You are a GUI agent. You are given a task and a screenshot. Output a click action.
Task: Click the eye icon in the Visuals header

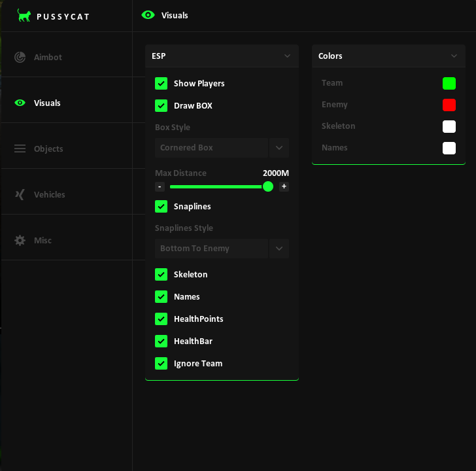[148, 15]
